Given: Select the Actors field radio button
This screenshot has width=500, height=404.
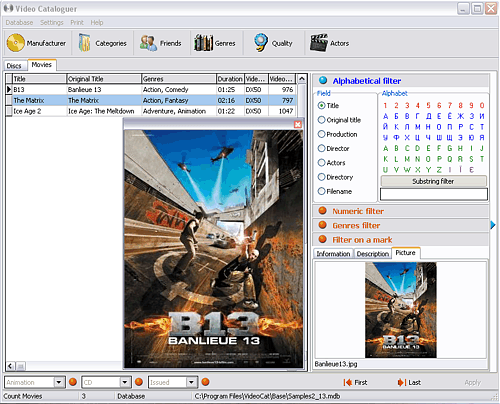Looking at the screenshot, I should 321,163.
